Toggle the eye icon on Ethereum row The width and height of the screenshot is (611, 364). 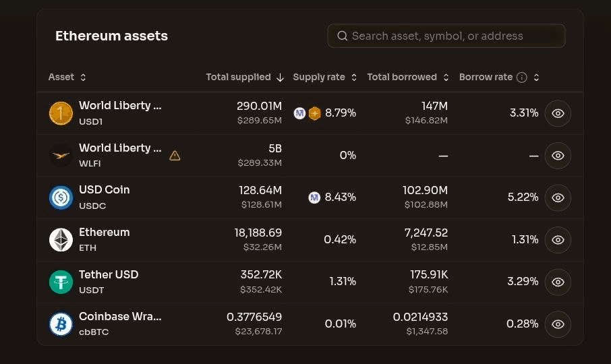(x=558, y=240)
